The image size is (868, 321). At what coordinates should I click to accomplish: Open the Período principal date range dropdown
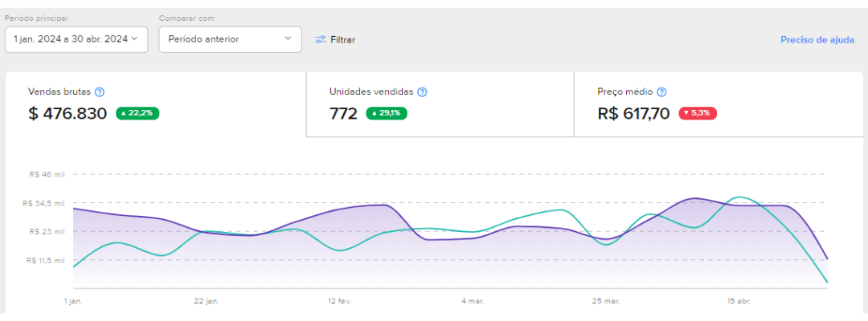click(76, 39)
